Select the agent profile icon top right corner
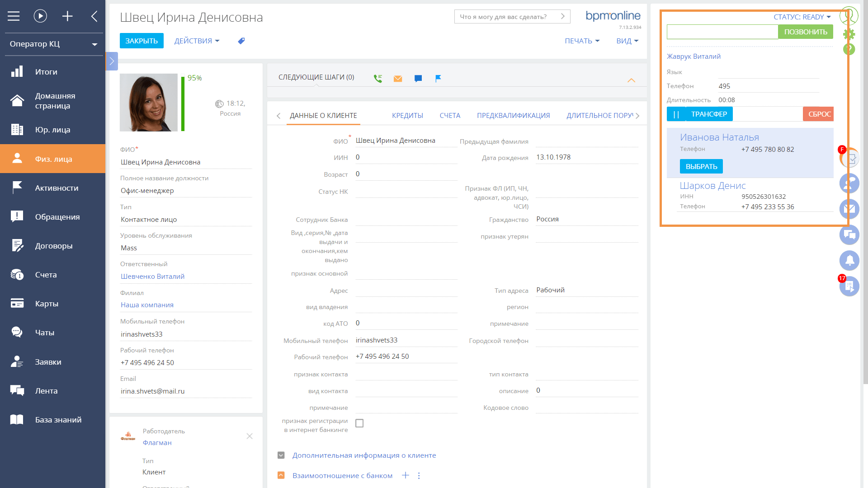Image resolution: width=868 pixels, height=488 pixels. tap(849, 15)
